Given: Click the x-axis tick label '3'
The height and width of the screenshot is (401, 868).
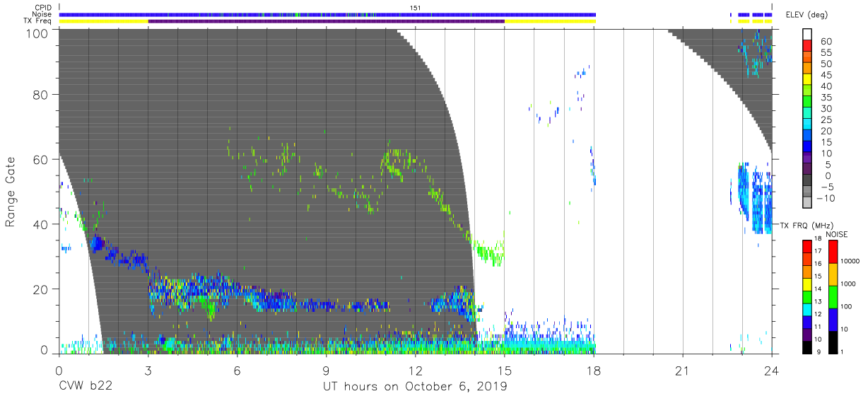Looking at the screenshot, I should 148,370.
